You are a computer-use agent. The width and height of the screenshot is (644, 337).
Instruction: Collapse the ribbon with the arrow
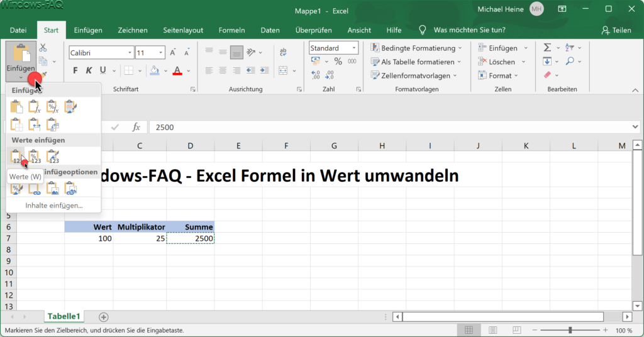pyautogui.click(x=635, y=90)
